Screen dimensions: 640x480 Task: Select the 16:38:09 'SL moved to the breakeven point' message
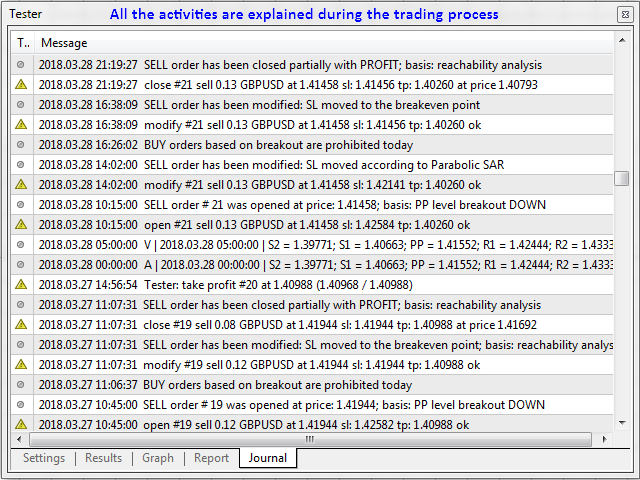pos(312,104)
